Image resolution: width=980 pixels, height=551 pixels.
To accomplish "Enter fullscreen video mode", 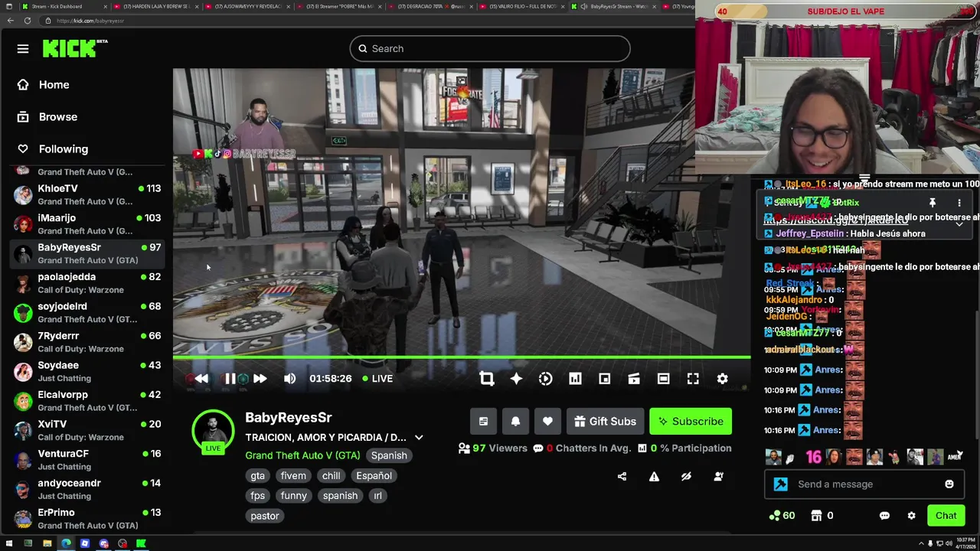I will coord(693,379).
